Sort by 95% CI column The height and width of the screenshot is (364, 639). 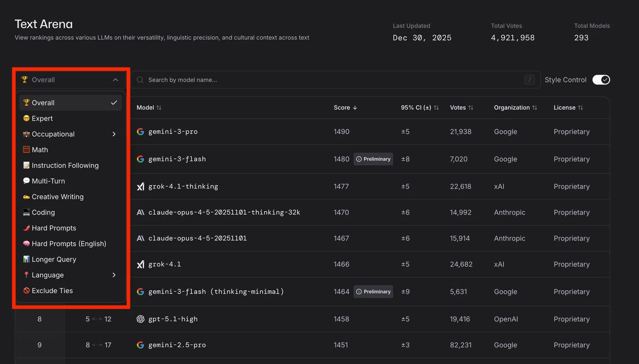(x=420, y=107)
